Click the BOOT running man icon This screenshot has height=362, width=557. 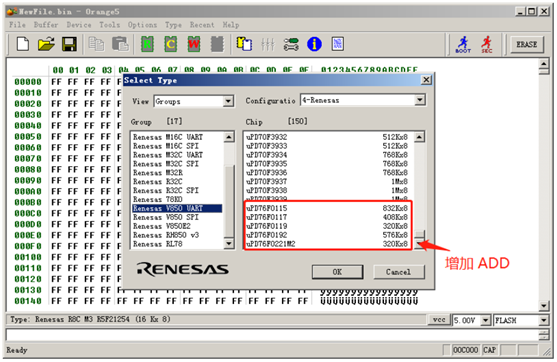pos(463,44)
